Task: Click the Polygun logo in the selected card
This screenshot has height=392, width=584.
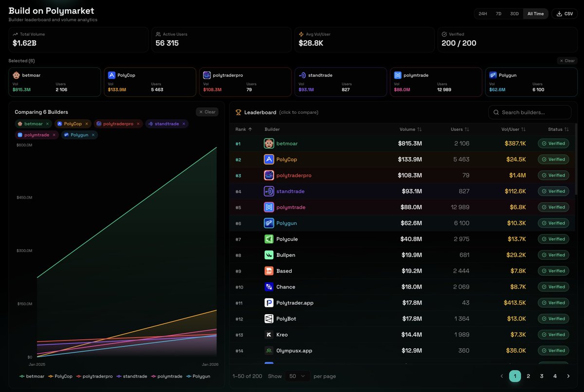Action: click(x=493, y=75)
